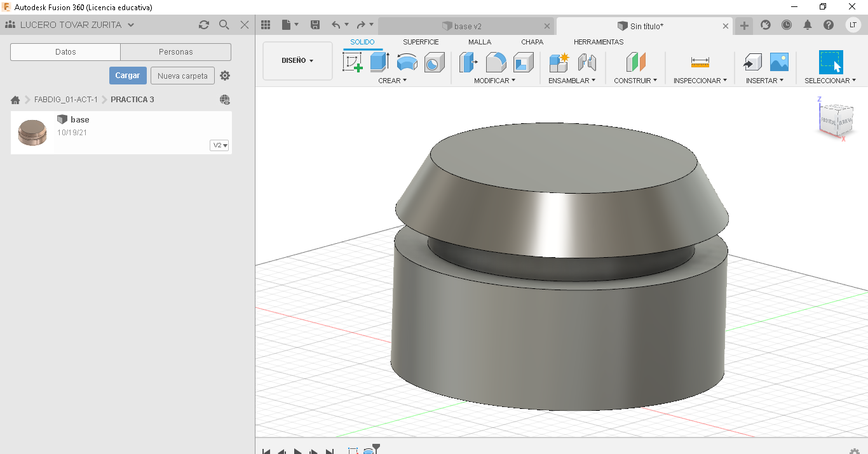Select the Revolve tool icon
The width and height of the screenshot is (868, 454).
pyautogui.click(x=407, y=62)
